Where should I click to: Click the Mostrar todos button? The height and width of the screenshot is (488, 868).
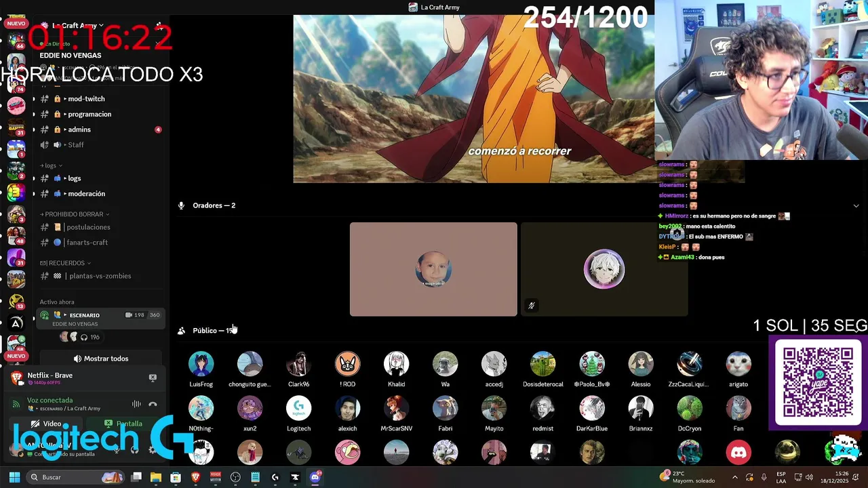coord(100,359)
